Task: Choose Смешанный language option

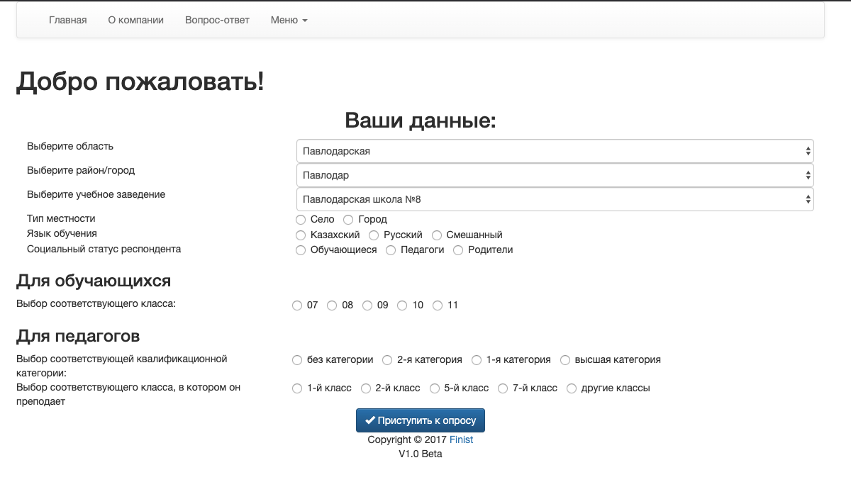Action: pos(436,235)
